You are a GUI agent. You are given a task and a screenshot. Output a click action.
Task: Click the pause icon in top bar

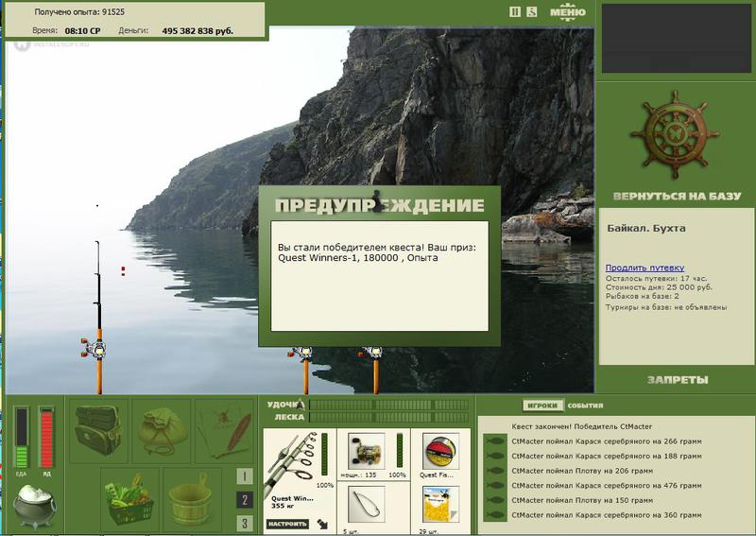pos(515,12)
